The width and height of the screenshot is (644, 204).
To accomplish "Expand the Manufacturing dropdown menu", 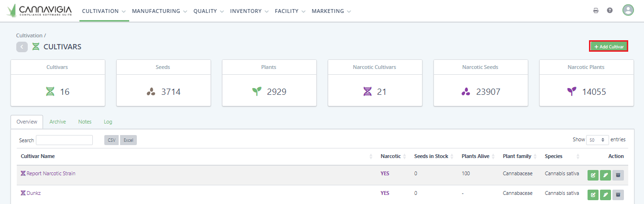I will click(x=159, y=11).
